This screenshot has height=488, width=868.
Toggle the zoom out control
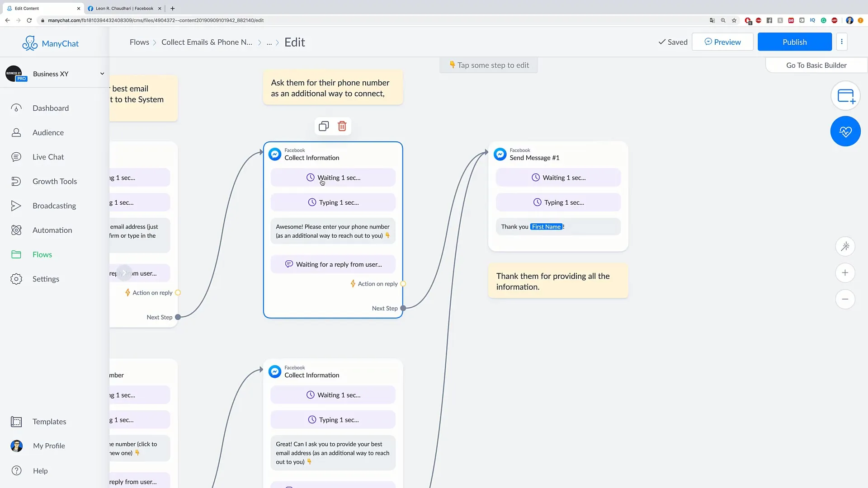(x=846, y=300)
